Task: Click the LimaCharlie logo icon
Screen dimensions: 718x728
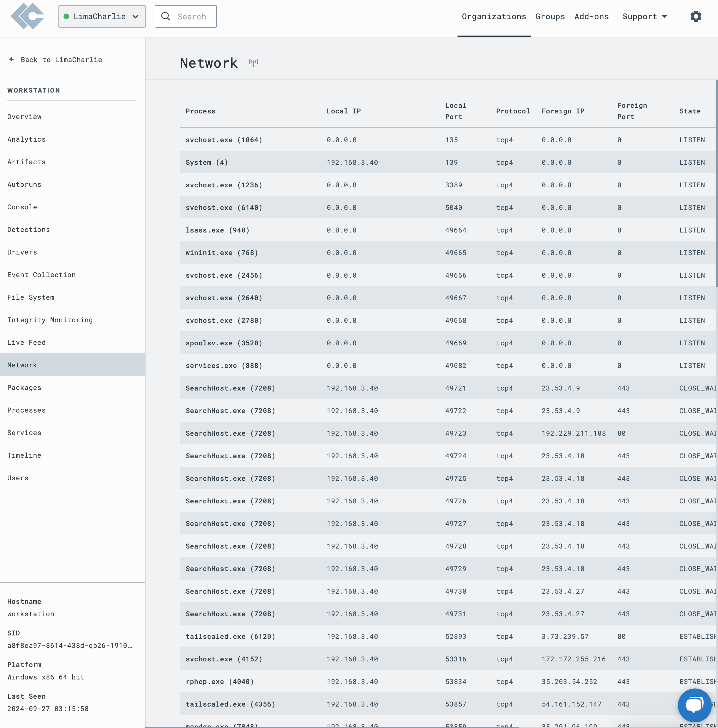Action: 27,16
